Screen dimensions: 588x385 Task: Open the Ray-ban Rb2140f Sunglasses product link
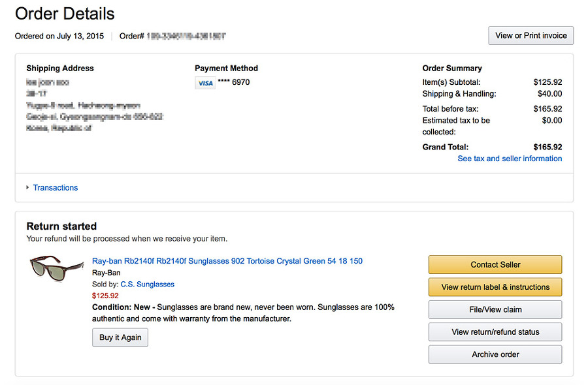pos(227,261)
